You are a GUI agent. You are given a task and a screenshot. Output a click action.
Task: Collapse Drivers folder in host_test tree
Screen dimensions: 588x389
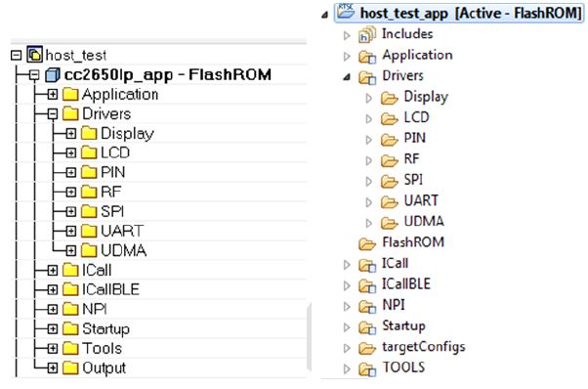[53, 114]
